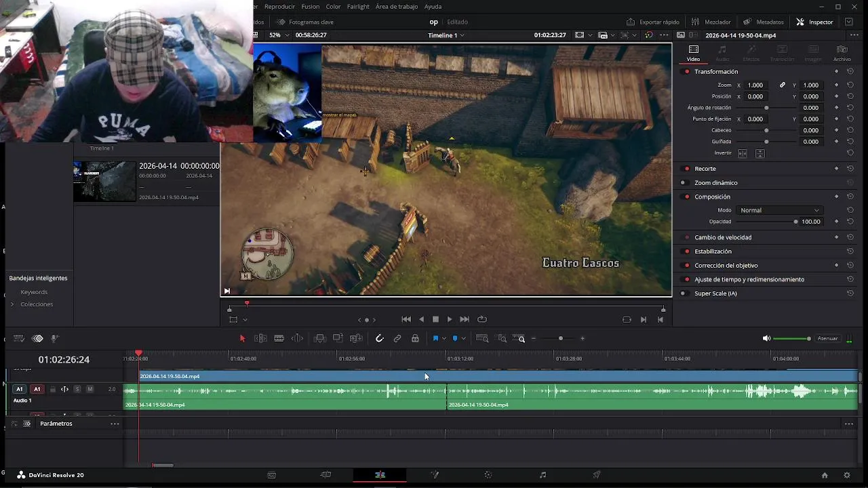Activate the Trim edit mode tool
The height and width of the screenshot is (488, 868).
click(260, 338)
